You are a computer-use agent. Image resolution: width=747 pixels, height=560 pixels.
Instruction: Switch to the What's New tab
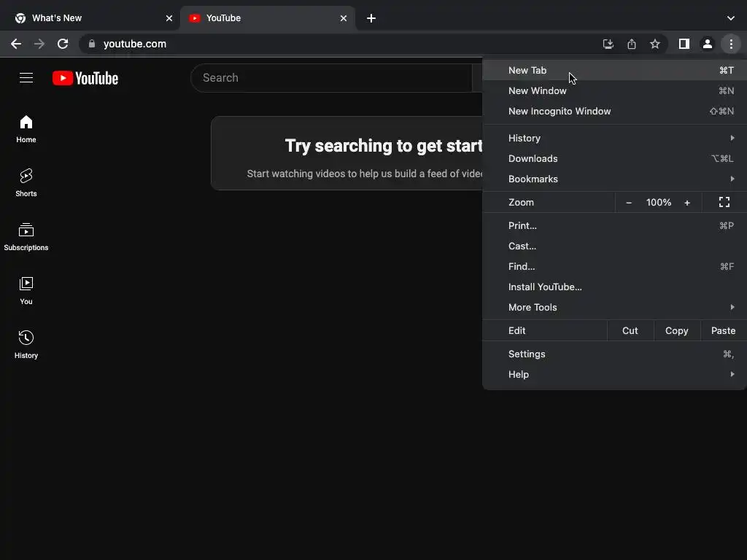click(x=90, y=18)
